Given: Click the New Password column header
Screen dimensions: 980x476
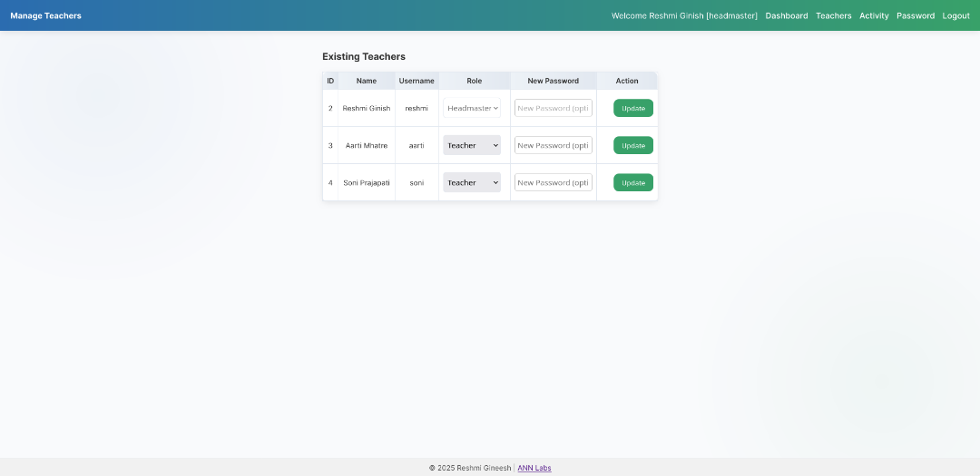Looking at the screenshot, I should click(x=553, y=81).
